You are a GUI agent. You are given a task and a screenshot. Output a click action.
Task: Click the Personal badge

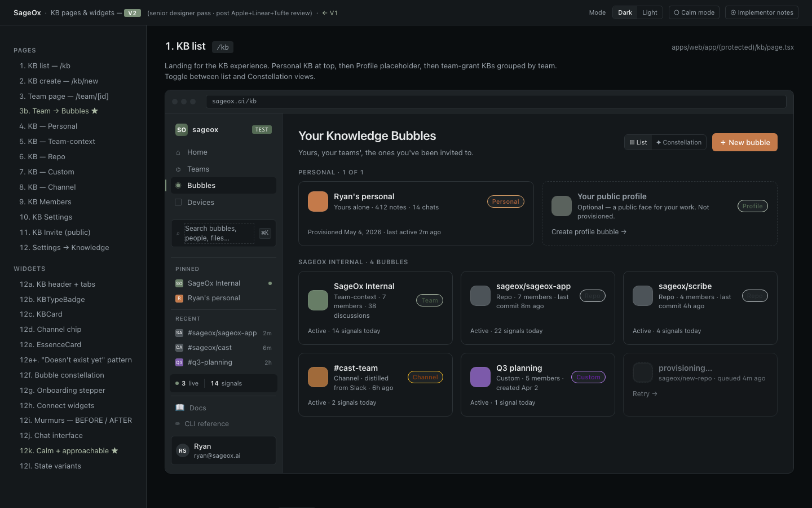pyautogui.click(x=506, y=202)
